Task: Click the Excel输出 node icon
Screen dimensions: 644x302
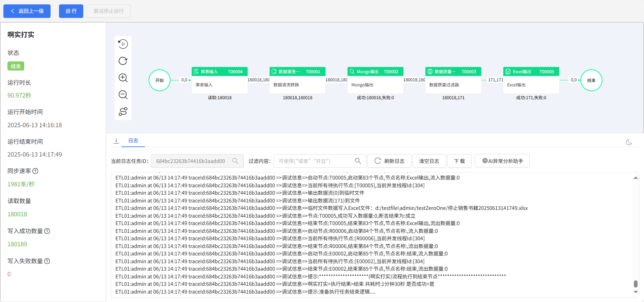Action: tap(508, 72)
